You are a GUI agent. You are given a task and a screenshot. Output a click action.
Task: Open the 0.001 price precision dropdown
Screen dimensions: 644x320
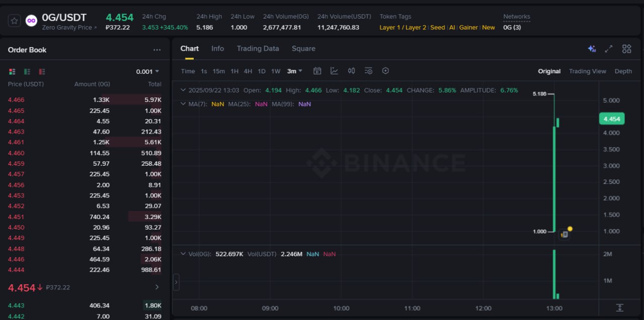[147, 71]
